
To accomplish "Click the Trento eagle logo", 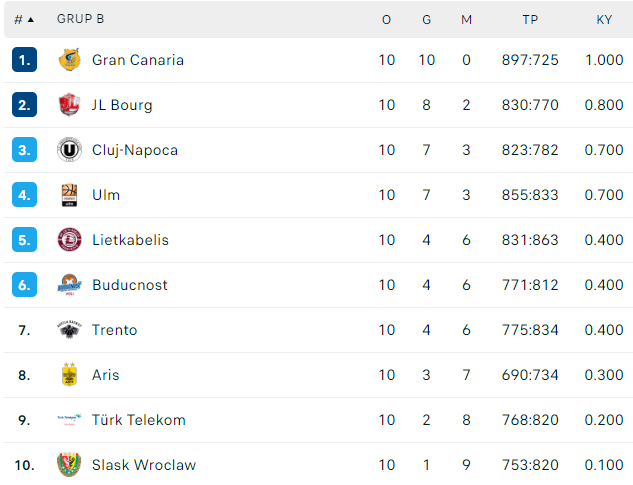I will click(x=69, y=330).
